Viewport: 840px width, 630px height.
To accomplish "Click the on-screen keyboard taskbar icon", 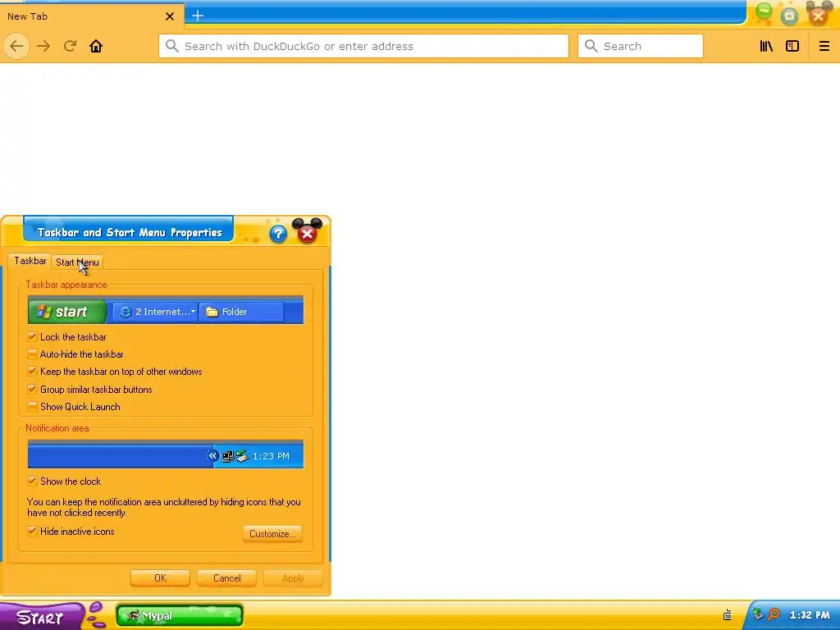I will click(728, 615).
